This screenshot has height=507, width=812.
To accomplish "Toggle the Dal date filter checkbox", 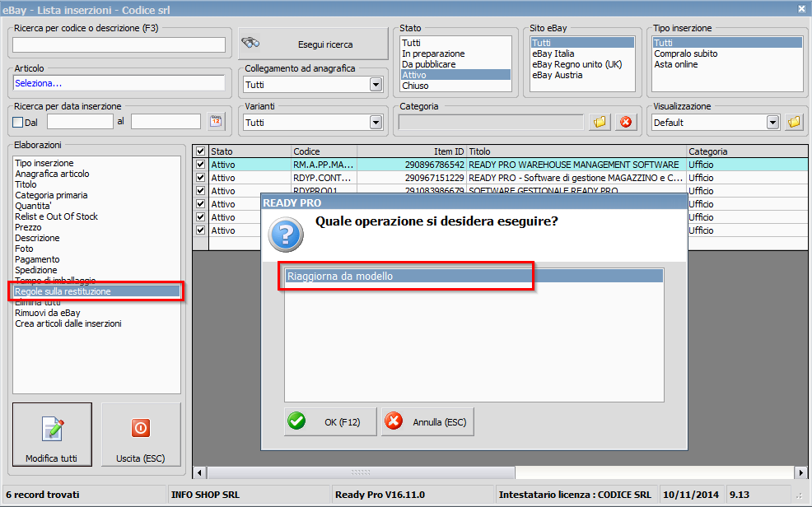I will [x=17, y=123].
